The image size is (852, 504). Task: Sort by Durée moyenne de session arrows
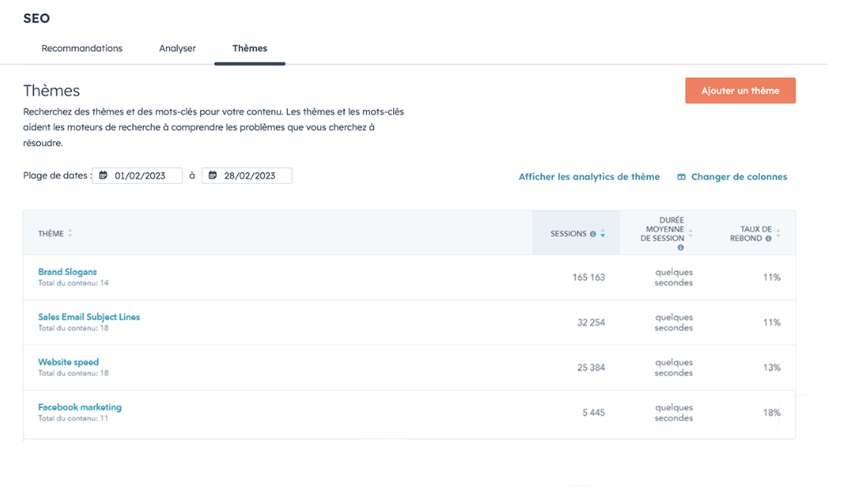pos(690,234)
